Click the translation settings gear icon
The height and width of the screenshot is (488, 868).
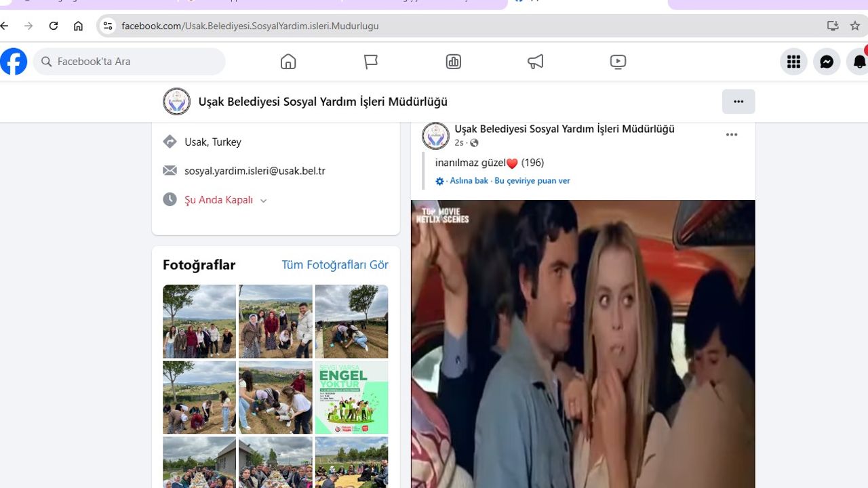439,181
